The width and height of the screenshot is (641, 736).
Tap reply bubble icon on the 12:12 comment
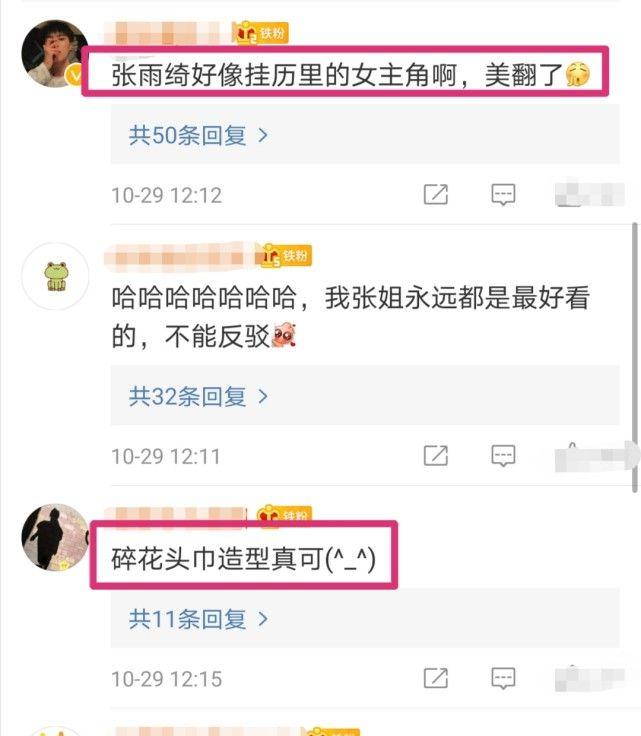click(x=503, y=194)
